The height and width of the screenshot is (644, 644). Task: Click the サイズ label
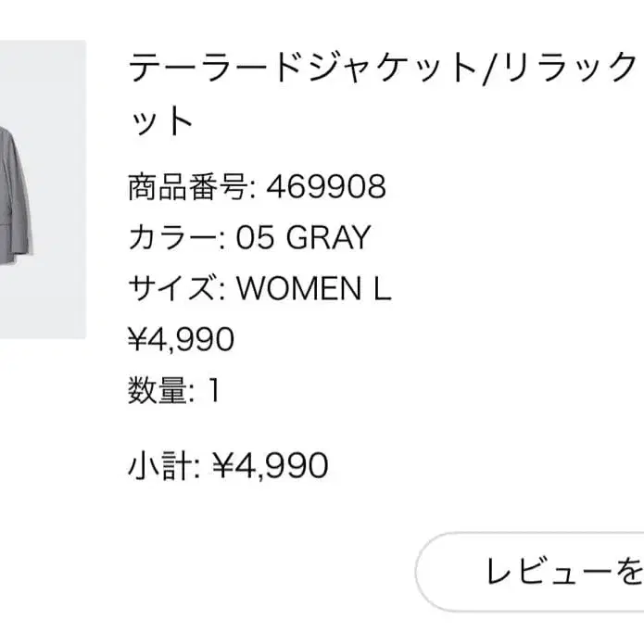[173, 290]
